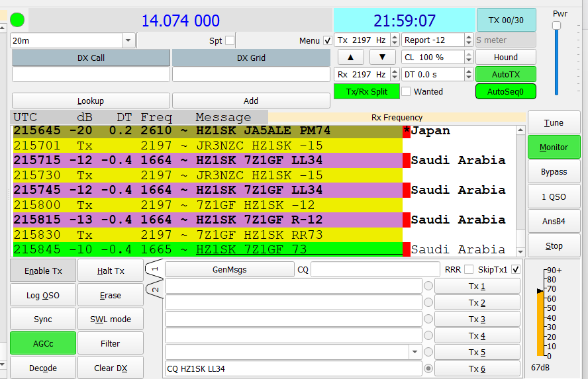
Task: Click the Halt Tx button
Action: [111, 271]
